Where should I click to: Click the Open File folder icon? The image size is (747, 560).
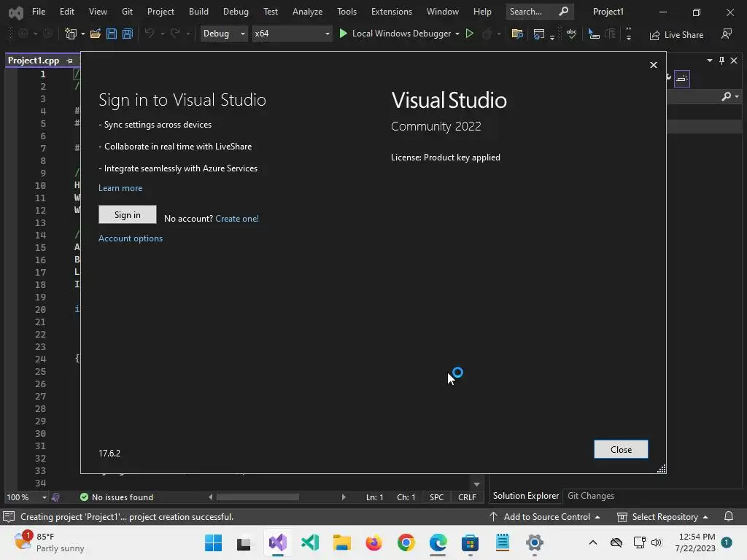tap(96, 34)
